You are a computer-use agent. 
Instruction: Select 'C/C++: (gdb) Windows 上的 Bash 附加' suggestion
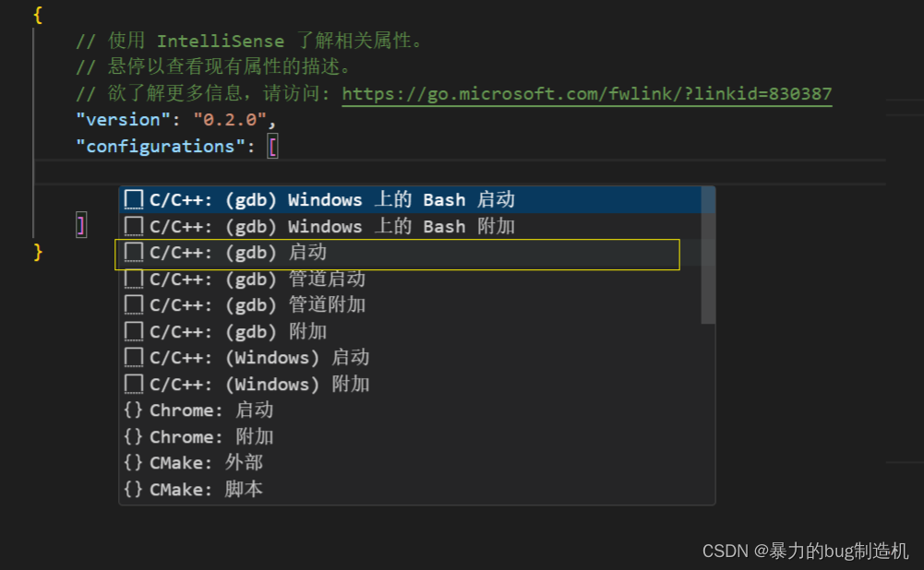411,226
